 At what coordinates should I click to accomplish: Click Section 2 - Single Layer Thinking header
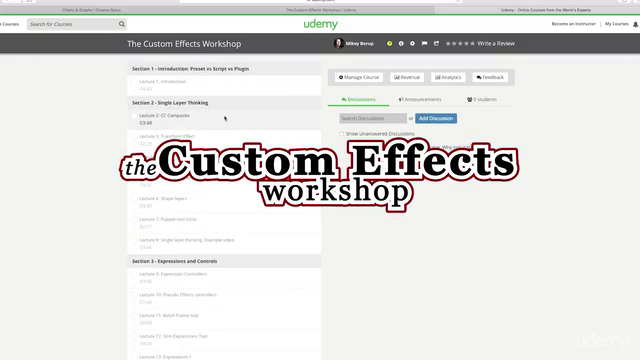(224, 102)
